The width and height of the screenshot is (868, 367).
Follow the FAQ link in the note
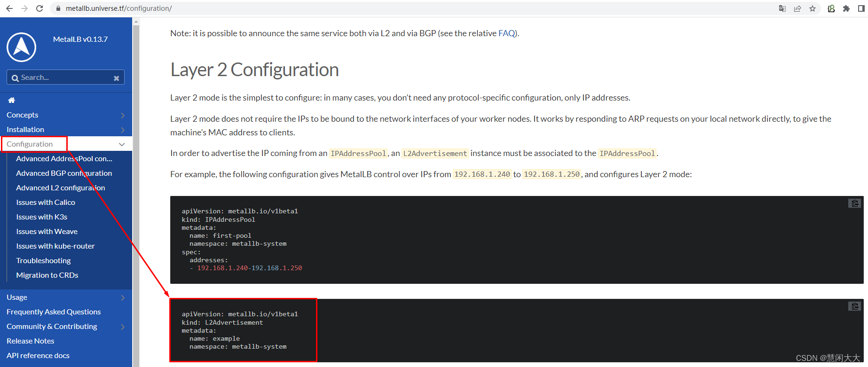point(507,33)
